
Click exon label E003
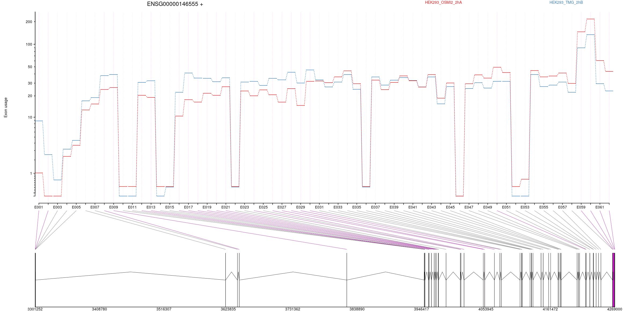[57, 207]
